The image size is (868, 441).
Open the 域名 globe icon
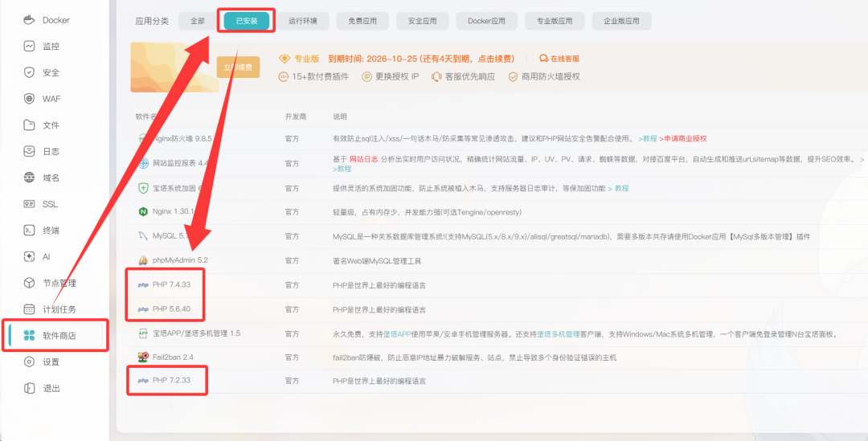(x=30, y=178)
